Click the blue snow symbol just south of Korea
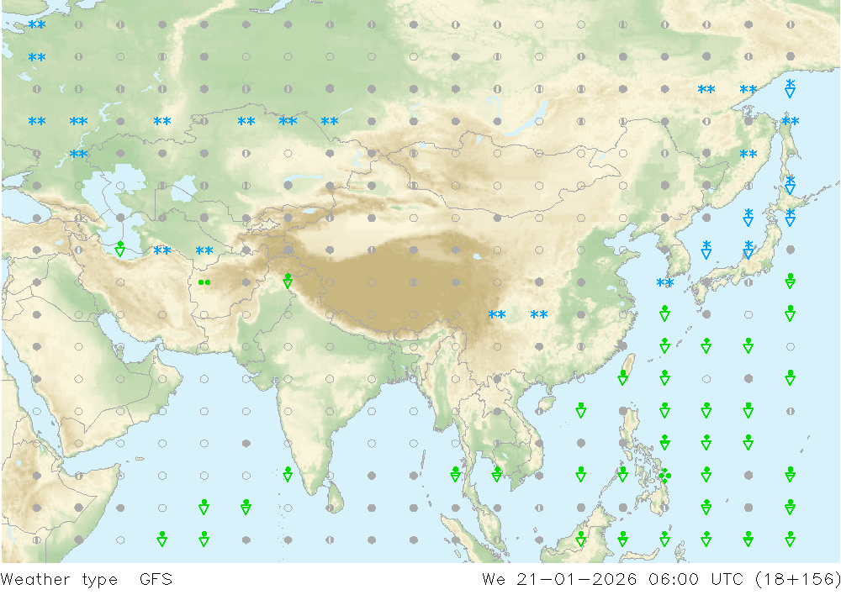Screen dimensions: 841x616 (665, 282)
